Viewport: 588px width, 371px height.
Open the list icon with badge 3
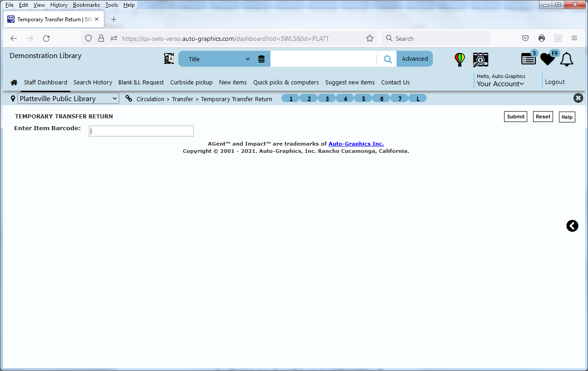529,59
